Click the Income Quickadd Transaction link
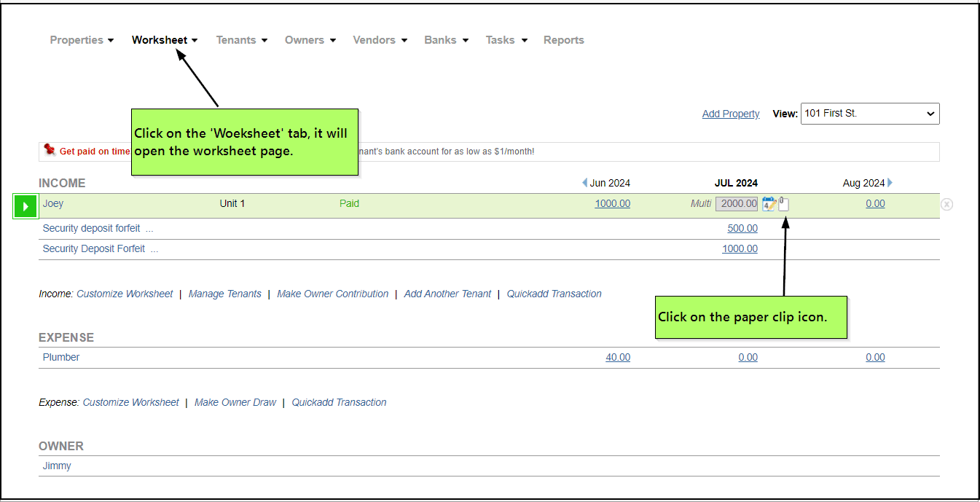 554,294
